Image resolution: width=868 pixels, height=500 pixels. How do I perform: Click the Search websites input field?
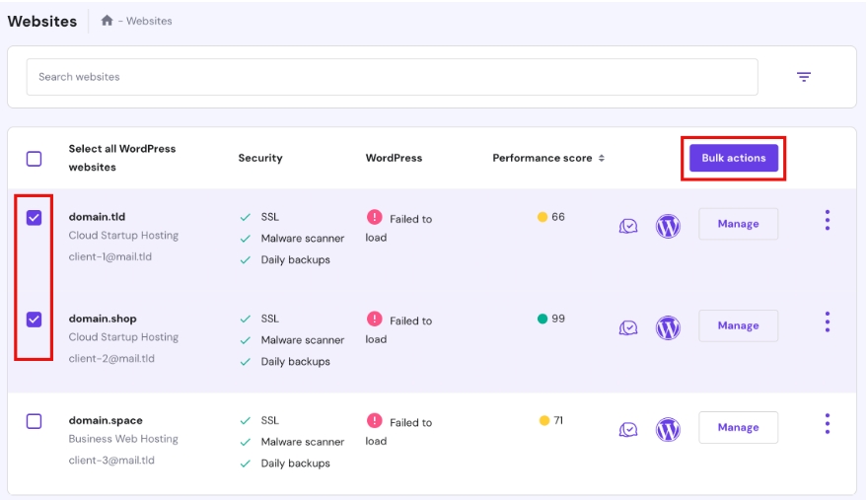point(392,77)
